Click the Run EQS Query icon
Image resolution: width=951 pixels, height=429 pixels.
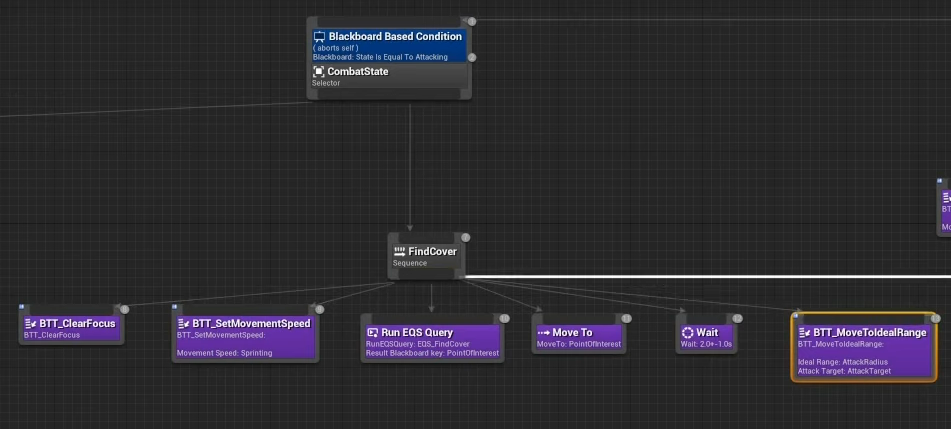[x=372, y=332]
